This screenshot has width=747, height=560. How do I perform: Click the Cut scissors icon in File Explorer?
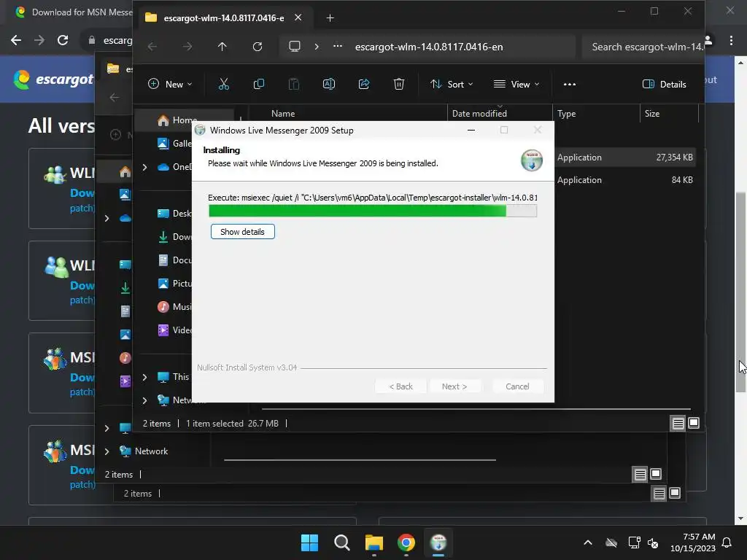[x=223, y=85]
